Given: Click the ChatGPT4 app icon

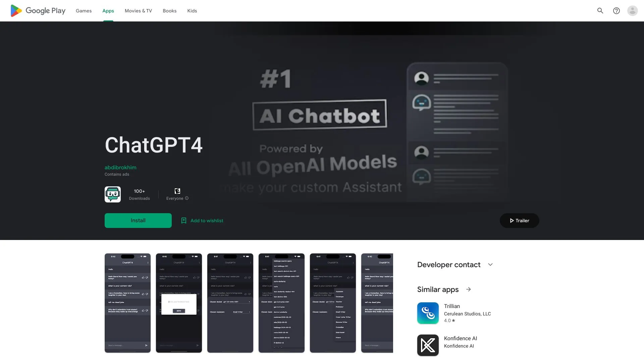Looking at the screenshot, I should pos(113,194).
